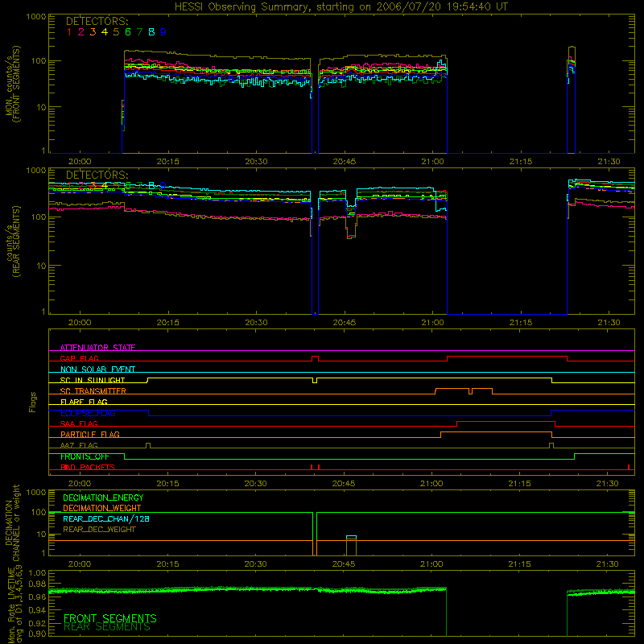Select detector number 2 in the front panel legend

(x=81, y=32)
